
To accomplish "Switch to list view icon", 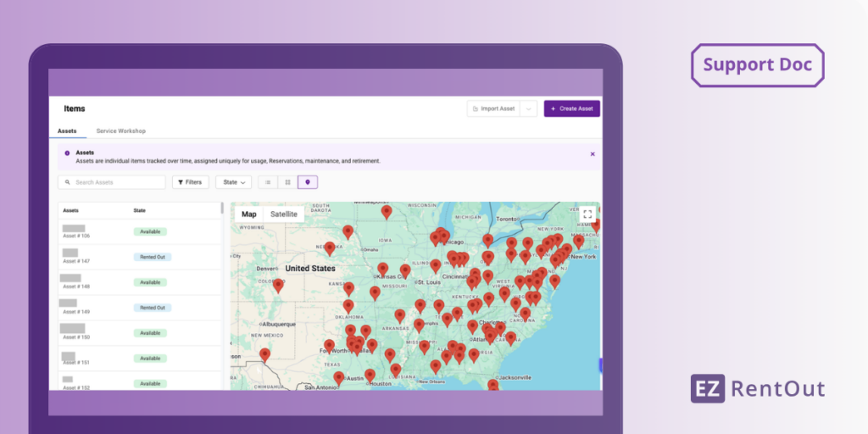I will tap(268, 182).
